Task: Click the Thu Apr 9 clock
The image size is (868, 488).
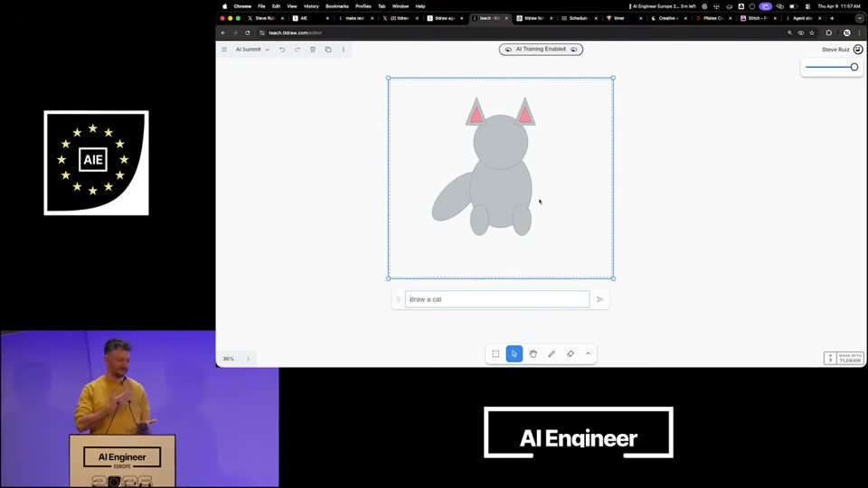Action: [x=839, y=6]
